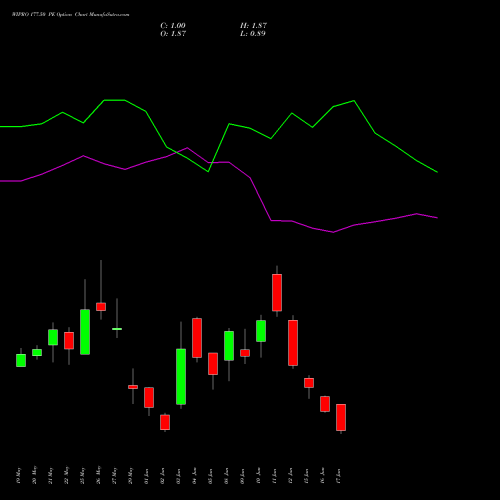The width and height of the screenshot is (500, 500).
Task: Select the close value C: 1.00
Action: click(173, 26)
